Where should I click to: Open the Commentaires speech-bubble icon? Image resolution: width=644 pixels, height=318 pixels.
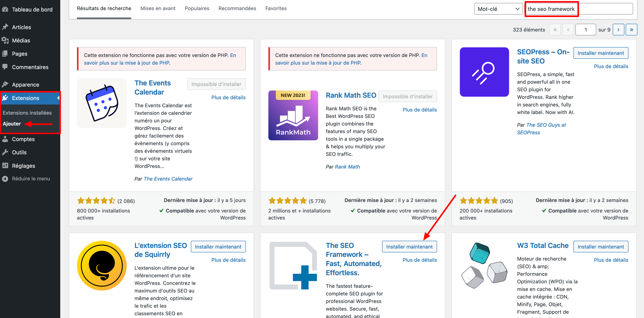(x=5, y=67)
